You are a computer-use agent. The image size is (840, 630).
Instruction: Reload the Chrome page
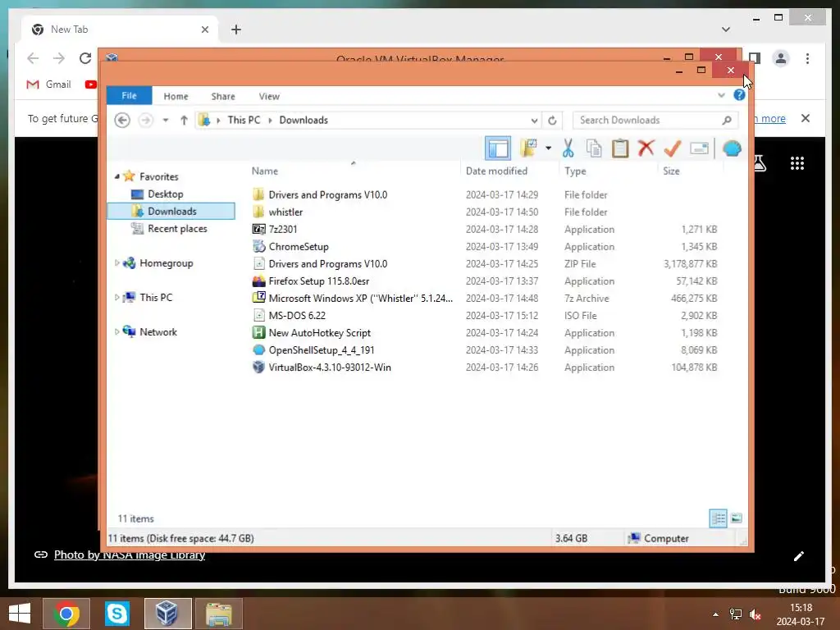85,58
